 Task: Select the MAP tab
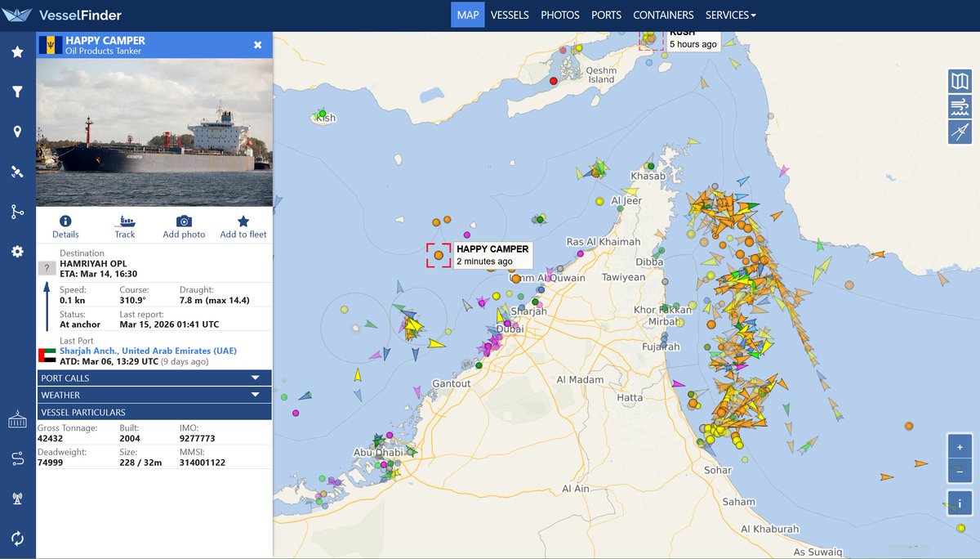pyautogui.click(x=468, y=15)
